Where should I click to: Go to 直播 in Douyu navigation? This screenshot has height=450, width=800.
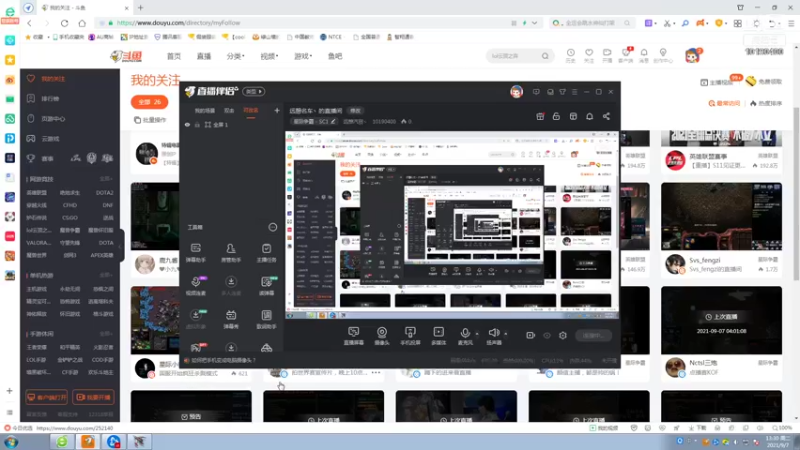coord(204,56)
